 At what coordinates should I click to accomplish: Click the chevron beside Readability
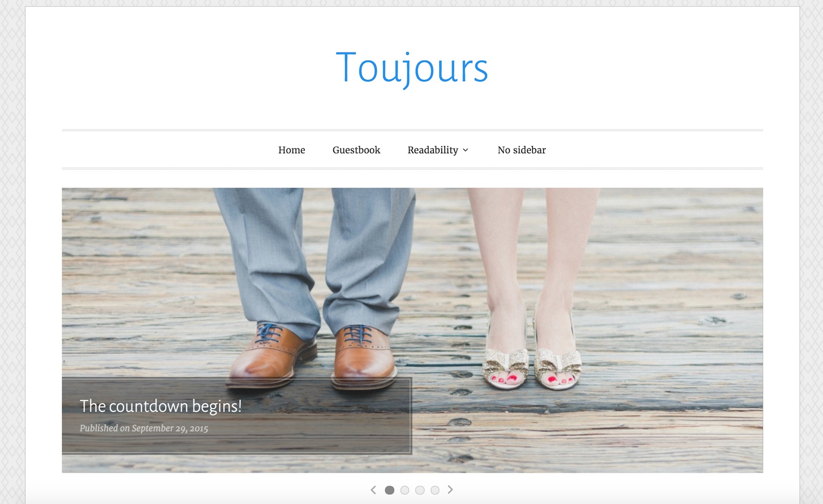466,150
